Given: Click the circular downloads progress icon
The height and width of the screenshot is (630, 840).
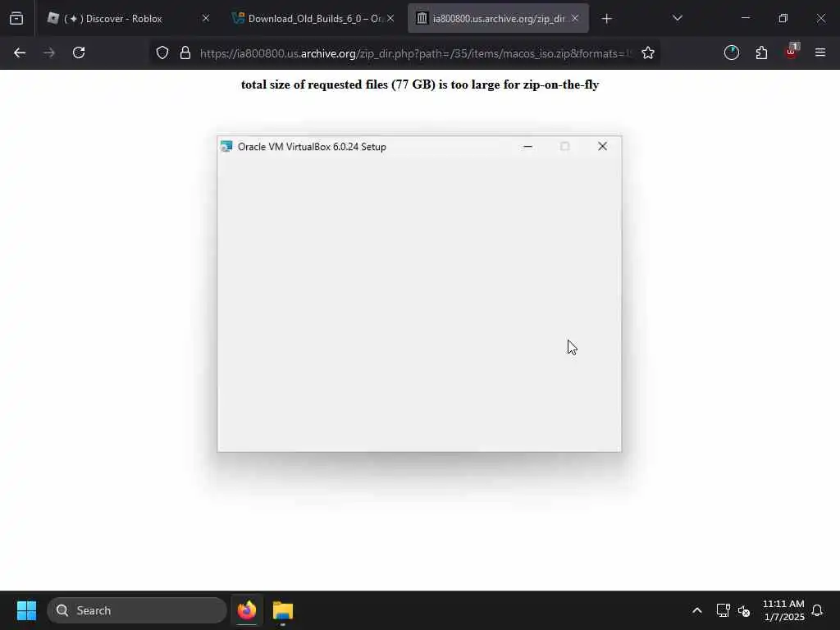Looking at the screenshot, I should pyautogui.click(x=731, y=52).
